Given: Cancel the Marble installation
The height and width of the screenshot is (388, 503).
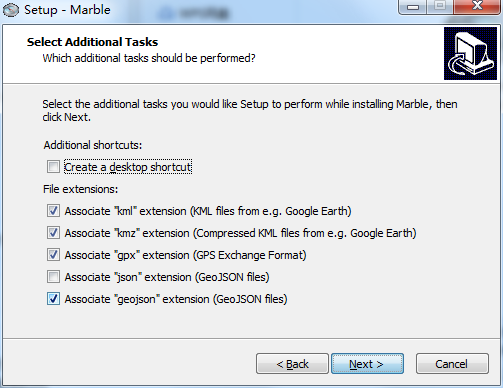Looking at the screenshot, I should pyautogui.click(x=452, y=364).
